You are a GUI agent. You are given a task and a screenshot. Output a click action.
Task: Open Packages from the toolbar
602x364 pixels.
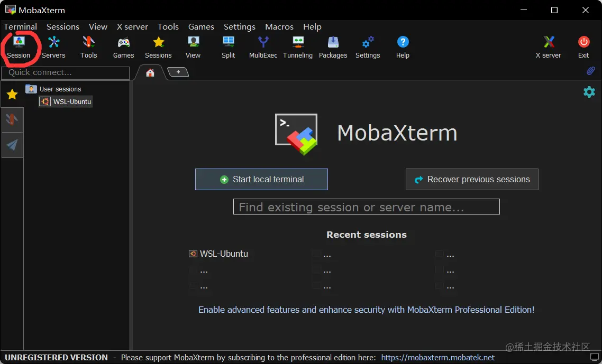click(x=333, y=47)
